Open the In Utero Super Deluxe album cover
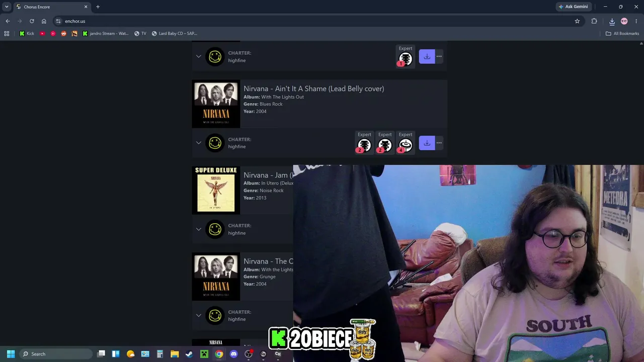 point(216,191)
